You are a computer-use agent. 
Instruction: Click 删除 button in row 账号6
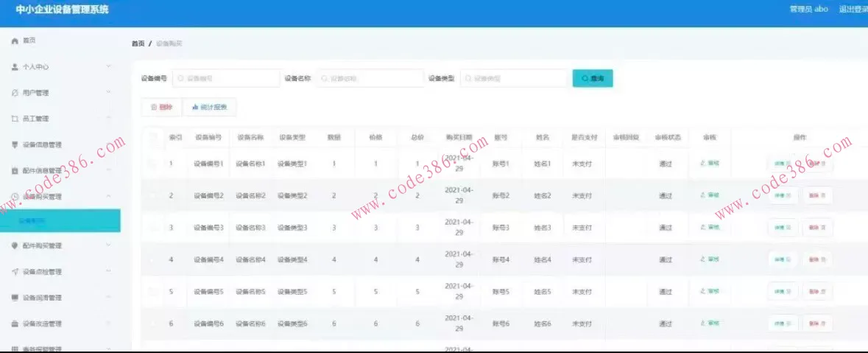818,324
